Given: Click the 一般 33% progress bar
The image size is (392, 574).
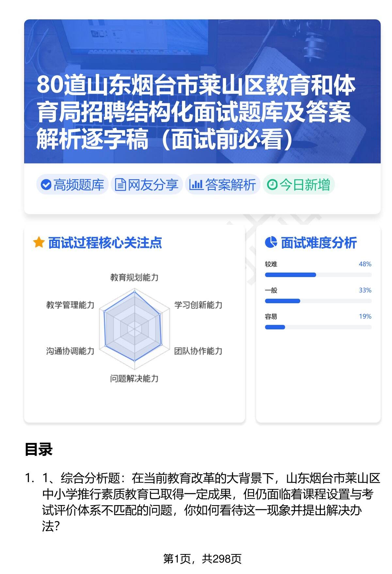Looking at the screenshot, I should click(x=318, y=301).
